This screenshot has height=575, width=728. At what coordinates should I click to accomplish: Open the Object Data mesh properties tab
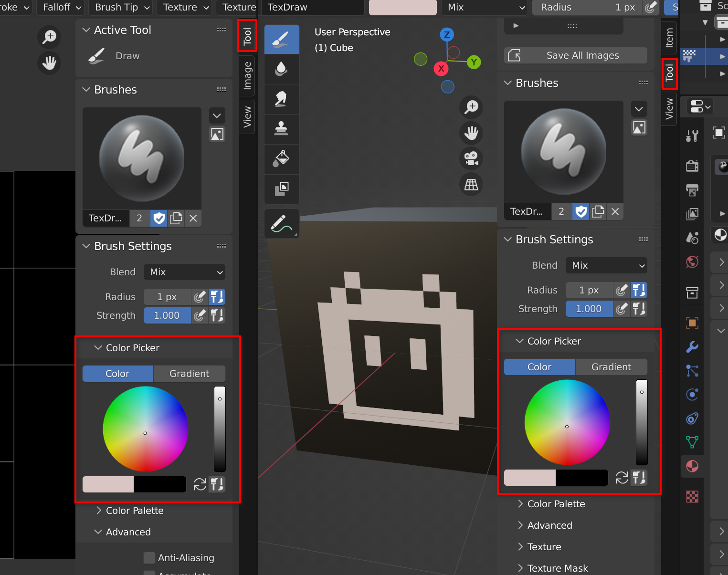coord(692,442)
